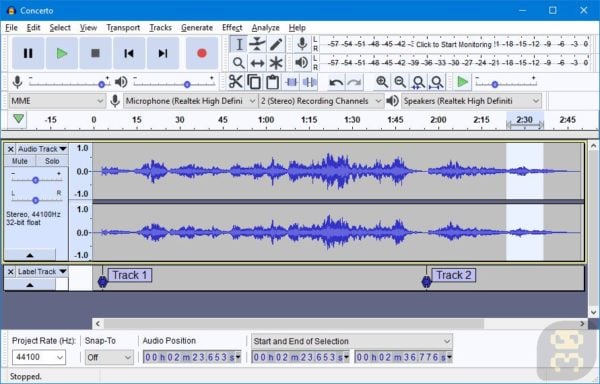
Task: Redo the last undone action
Action: point(354,82)
